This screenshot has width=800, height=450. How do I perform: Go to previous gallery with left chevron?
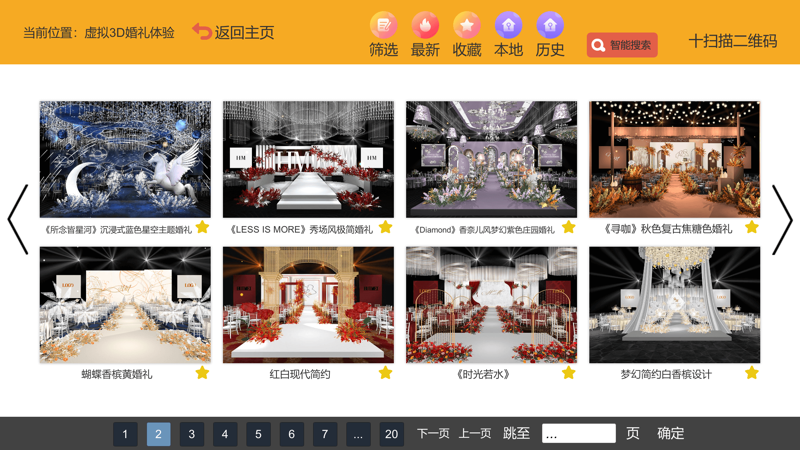pyautogui.click(x=18, y=219)
